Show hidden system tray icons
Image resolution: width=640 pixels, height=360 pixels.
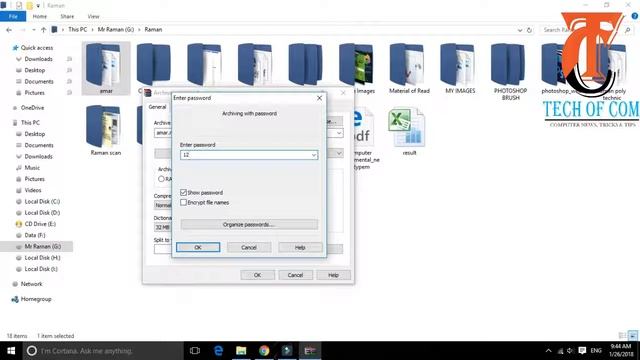pos(549,351)
